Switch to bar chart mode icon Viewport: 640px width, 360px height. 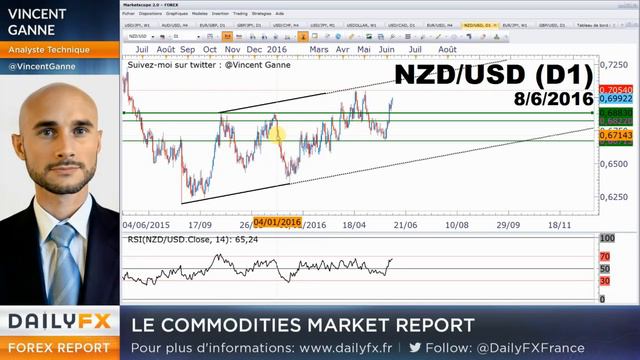239,37
